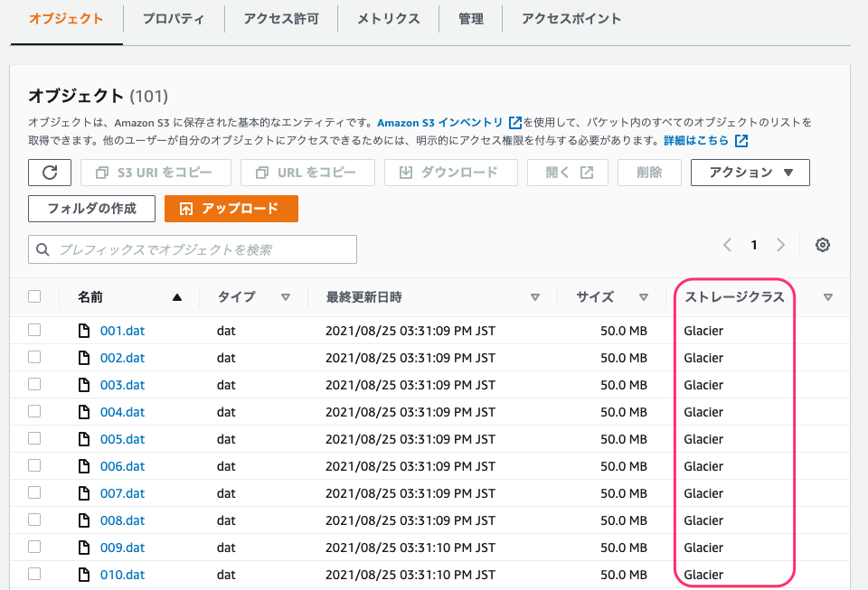This screenshot has height=590, width=868.
Task: Select the checkbox for 008.dat
Action: click(x=34, y=520)
